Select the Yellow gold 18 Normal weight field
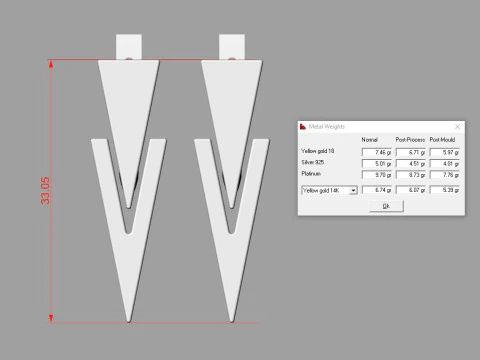Viewport: 480px width, 360px height. coord(377,152)
